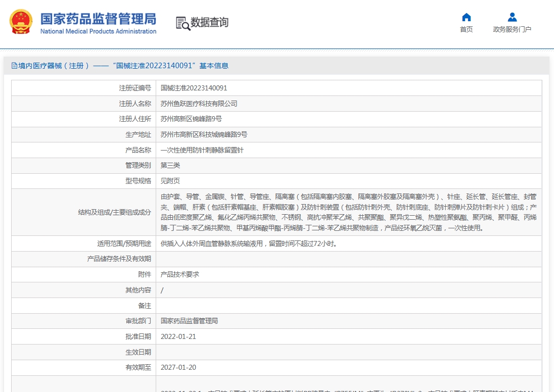Viewport: 554px width, 392px height.
Task: Click the 产品储存条件及有效期 label
Action: tap(119, 259)
